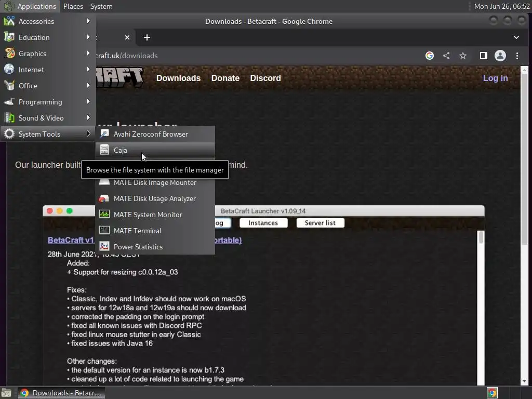Open the Sound & Video menu category

pos(48,118)
